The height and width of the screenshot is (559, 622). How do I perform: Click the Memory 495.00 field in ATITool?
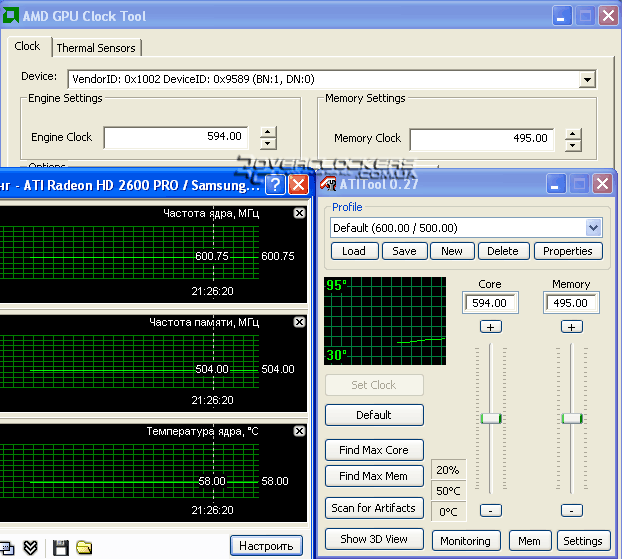(571, 303)
